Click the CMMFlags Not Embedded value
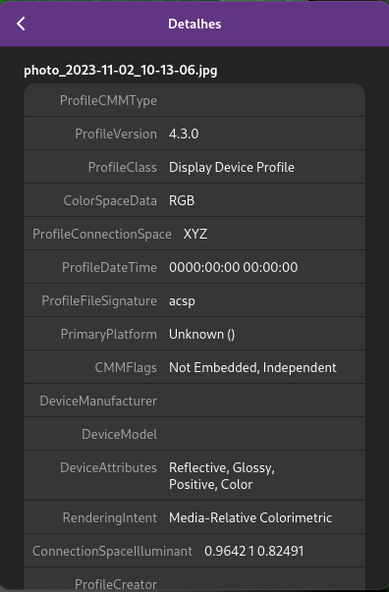The height and width of the screenshot is (592, 389). coord(253,367)
